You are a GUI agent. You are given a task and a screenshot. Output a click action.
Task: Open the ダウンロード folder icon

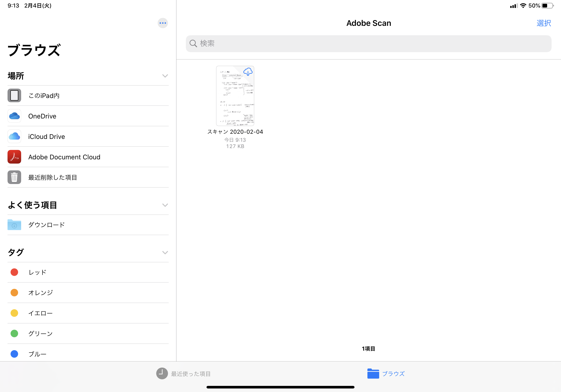coord(14,225)
